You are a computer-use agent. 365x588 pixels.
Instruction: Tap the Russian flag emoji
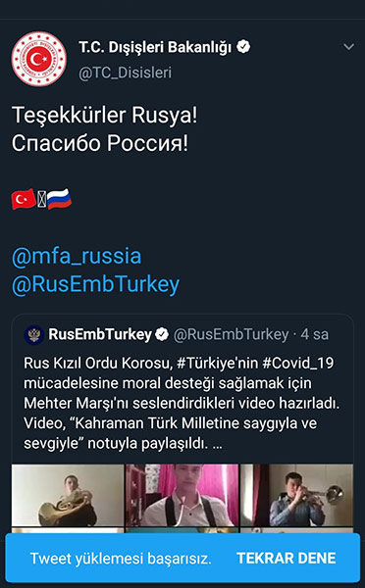[x=59, y=199]
